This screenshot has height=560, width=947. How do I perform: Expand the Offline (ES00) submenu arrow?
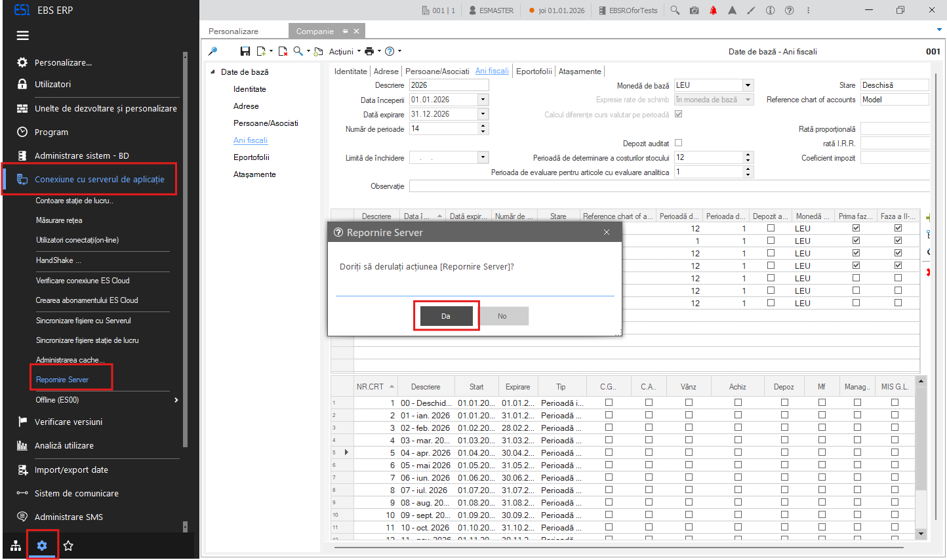click(x=176, y=400)
